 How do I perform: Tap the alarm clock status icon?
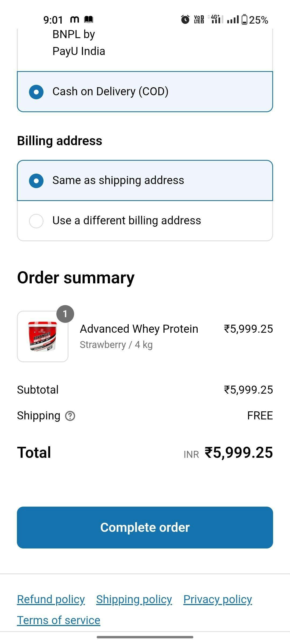tap(185, 20)
